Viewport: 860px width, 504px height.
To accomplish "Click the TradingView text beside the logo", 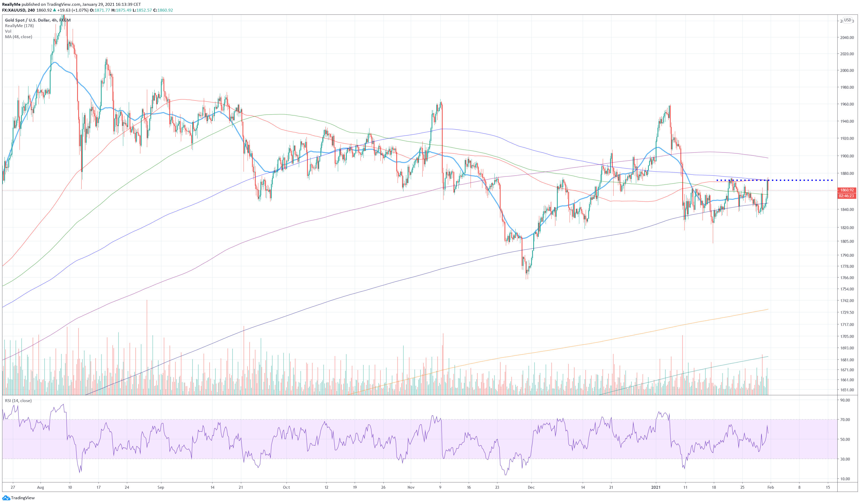I will tap(23, 498).
